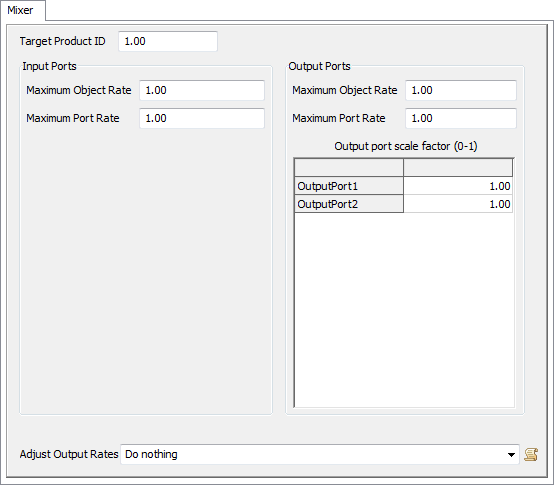Switch to the Mixer tab
This screenshot has width=556, height=486.
click(x=21, y=10)
